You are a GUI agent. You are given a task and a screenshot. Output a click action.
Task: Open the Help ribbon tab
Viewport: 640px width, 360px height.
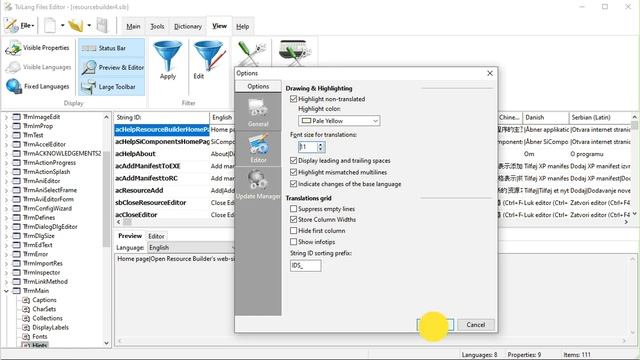[242, 26]
